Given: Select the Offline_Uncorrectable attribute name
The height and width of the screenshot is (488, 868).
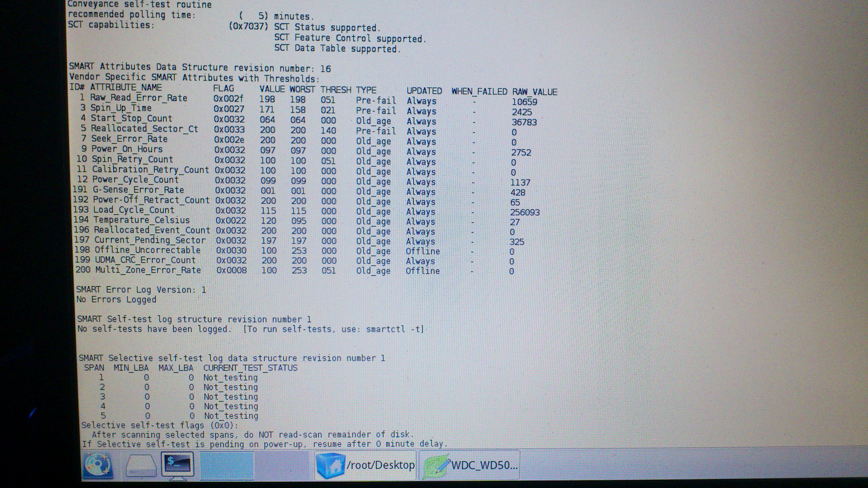Looking at the screenshot, I should point(148,250).
